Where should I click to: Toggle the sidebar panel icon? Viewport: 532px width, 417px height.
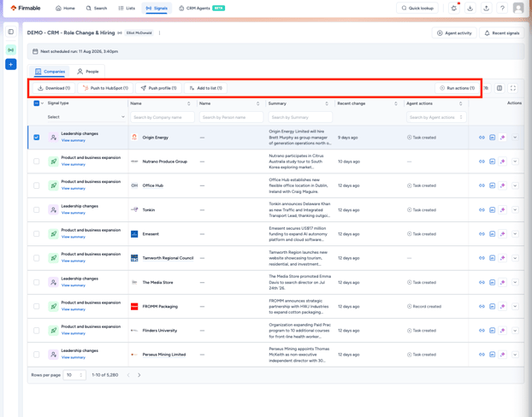11,32
